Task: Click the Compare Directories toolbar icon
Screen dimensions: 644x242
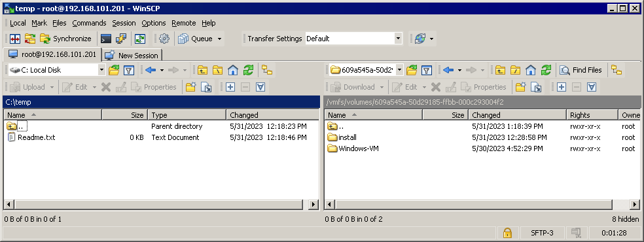Action: coord(15,39)
